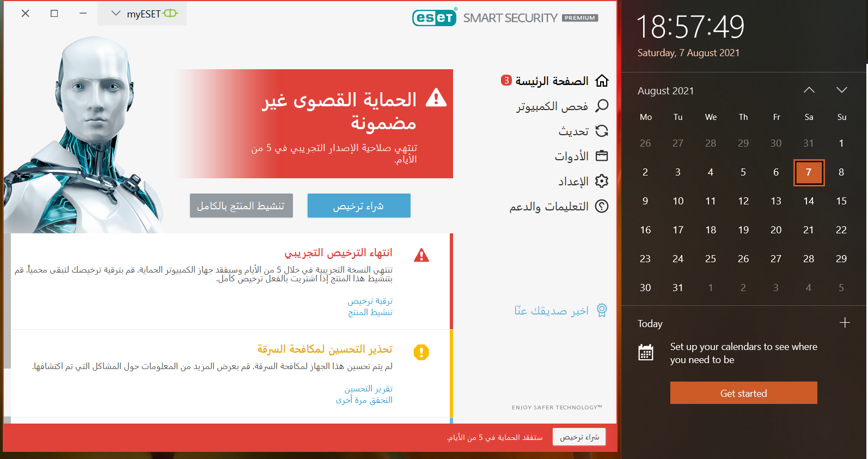Select الصفحة الرئيسة menu item
This screenshot has height=459, width=868.
pyautogui.click(x=552, y=81)
